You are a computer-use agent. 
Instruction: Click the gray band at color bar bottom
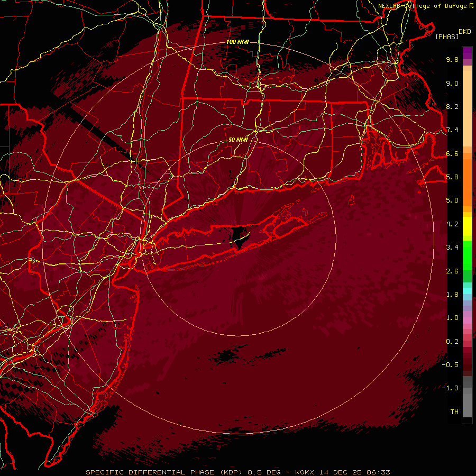[467, 398]
